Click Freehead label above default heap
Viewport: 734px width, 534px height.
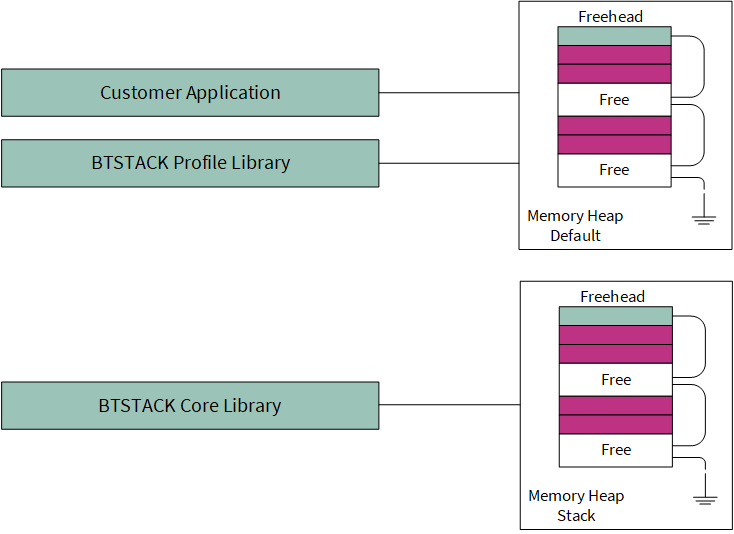[x=610, y=16]
